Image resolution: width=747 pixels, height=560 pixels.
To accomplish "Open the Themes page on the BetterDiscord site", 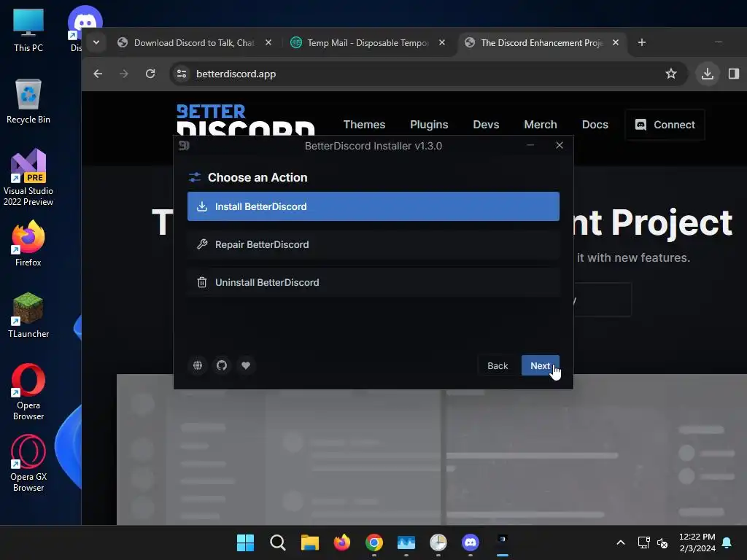I will (364, 124).
